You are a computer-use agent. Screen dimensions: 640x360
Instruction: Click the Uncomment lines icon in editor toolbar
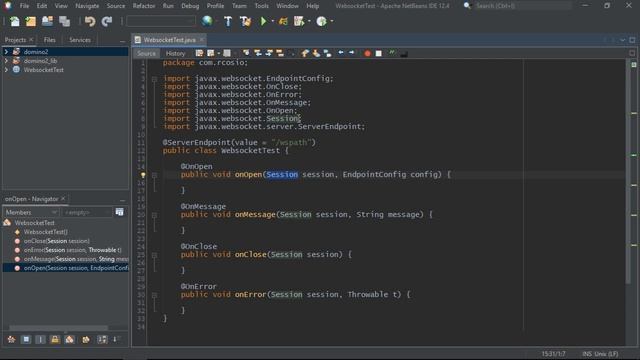pos(404,53)
